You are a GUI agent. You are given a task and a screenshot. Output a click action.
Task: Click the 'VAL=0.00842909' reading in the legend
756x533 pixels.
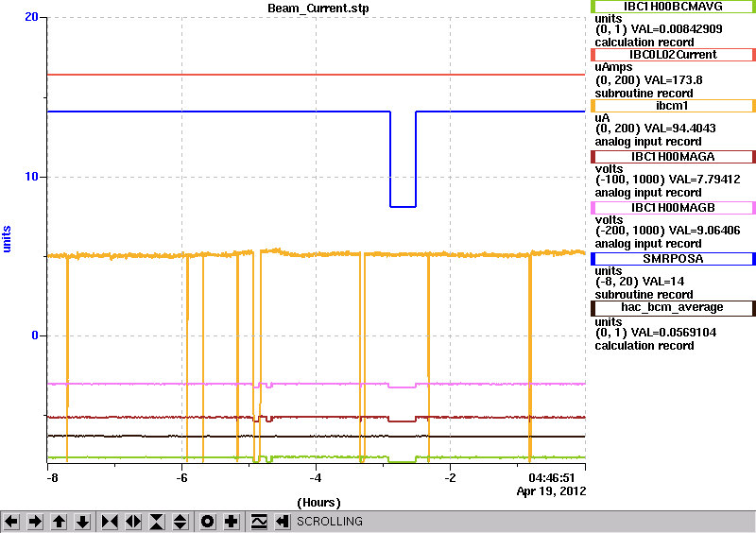tap(677, 29)
